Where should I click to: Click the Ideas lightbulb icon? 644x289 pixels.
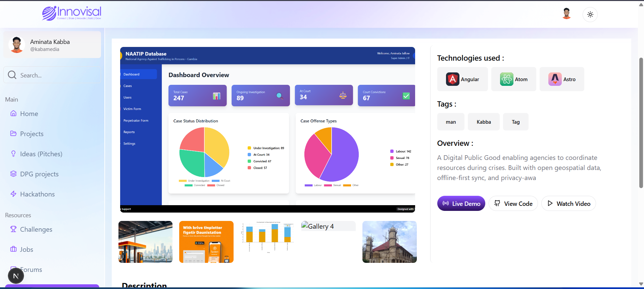click(x=13, y=154)
